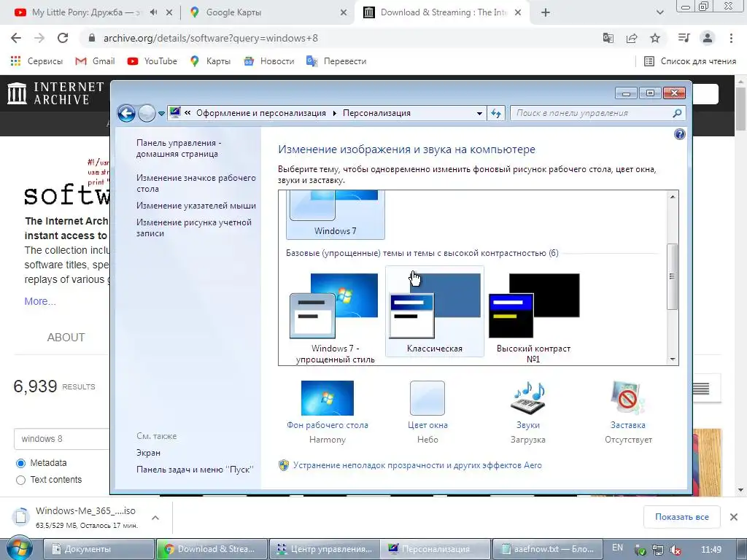Click the theme list scrollbar thumb
The image size is (747, 560).
pyautogui.click(x=672, y=276)
